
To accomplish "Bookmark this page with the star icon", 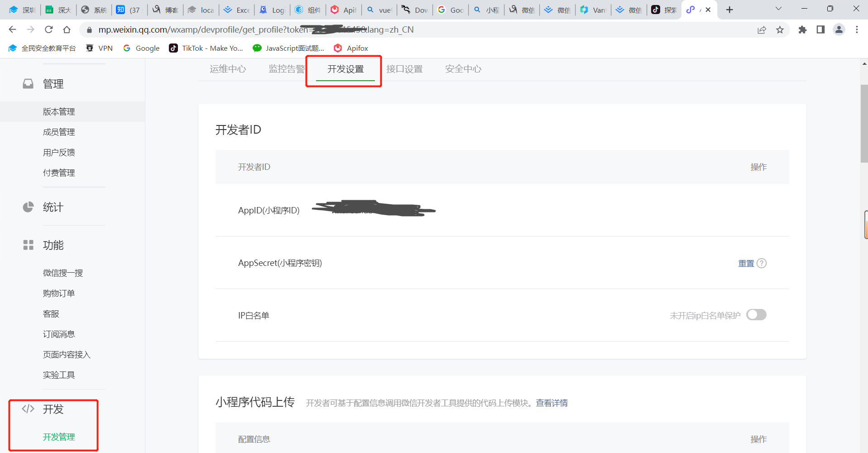I will pyautogui.click(x=780, y=30).
